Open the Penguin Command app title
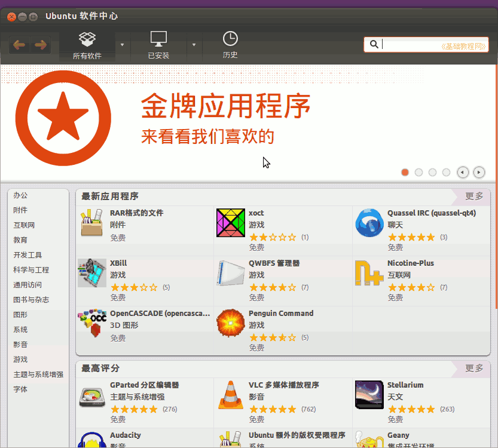498x448 pixels. 281,313
